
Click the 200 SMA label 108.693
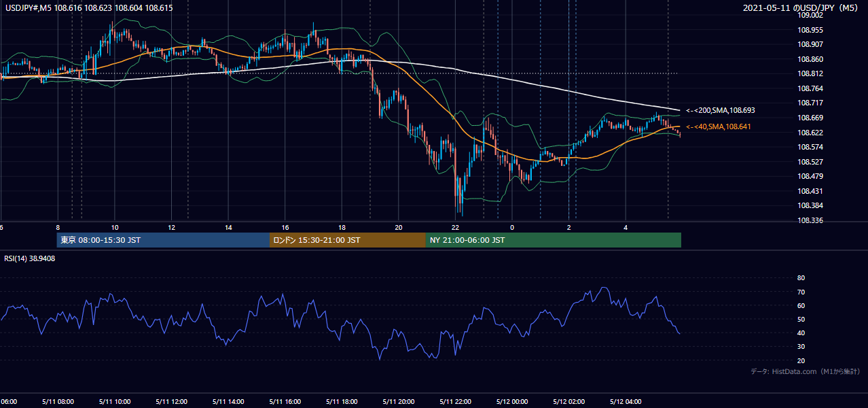click(721, 110)
